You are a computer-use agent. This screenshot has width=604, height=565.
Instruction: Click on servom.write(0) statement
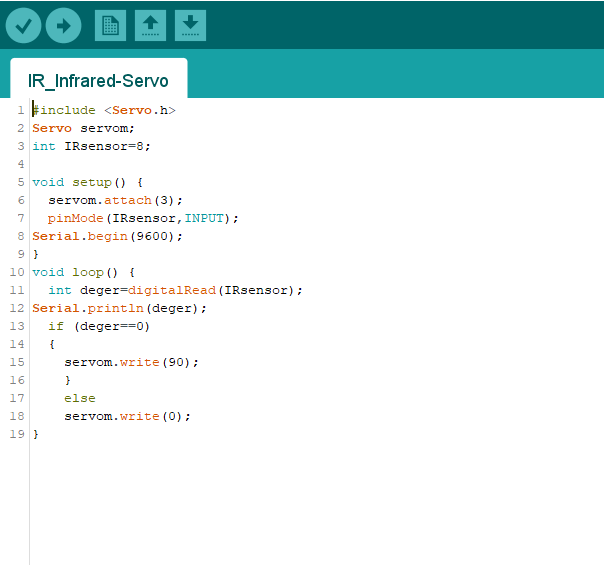[x=127, y=416]
